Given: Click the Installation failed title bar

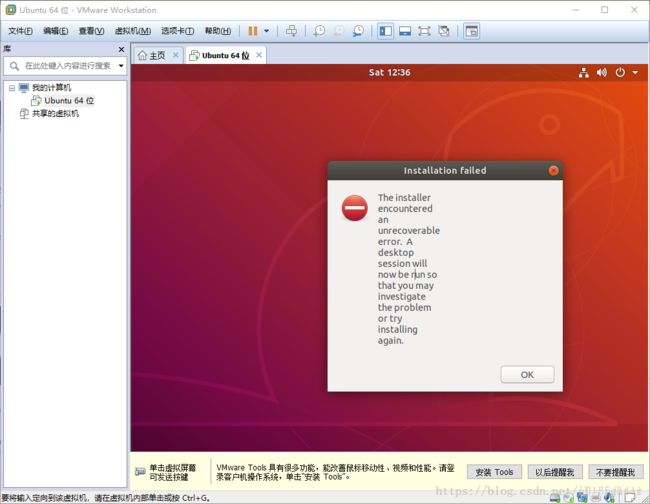Looking at the screenshot, I should (445, 170).
